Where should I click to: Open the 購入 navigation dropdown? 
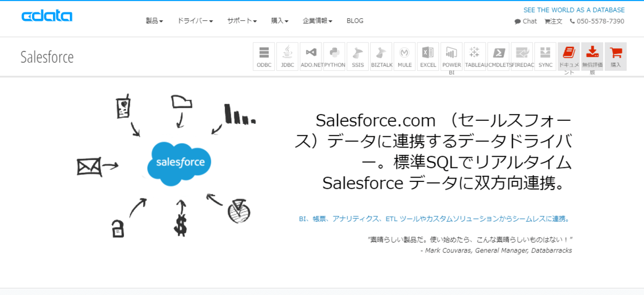click(280, 21)
